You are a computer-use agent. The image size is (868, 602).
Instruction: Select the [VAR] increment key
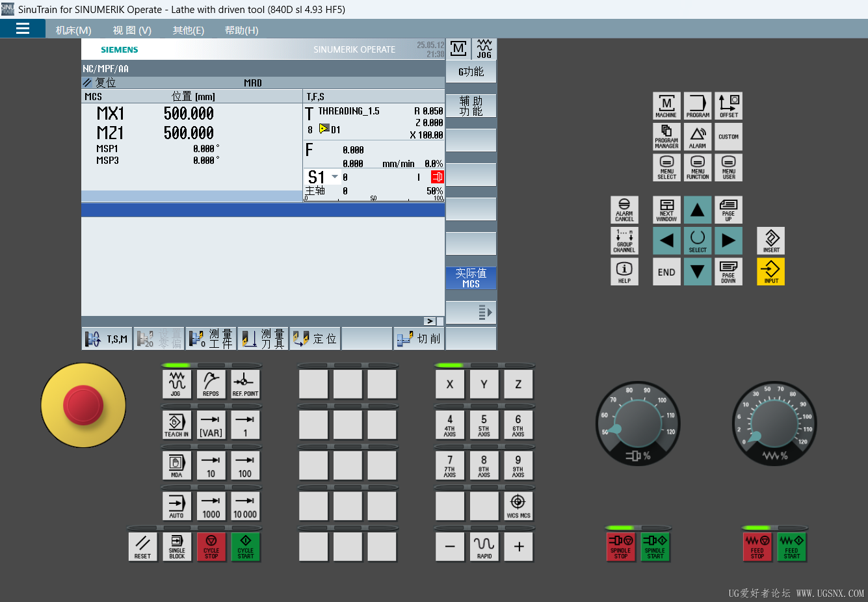(211, 425)
